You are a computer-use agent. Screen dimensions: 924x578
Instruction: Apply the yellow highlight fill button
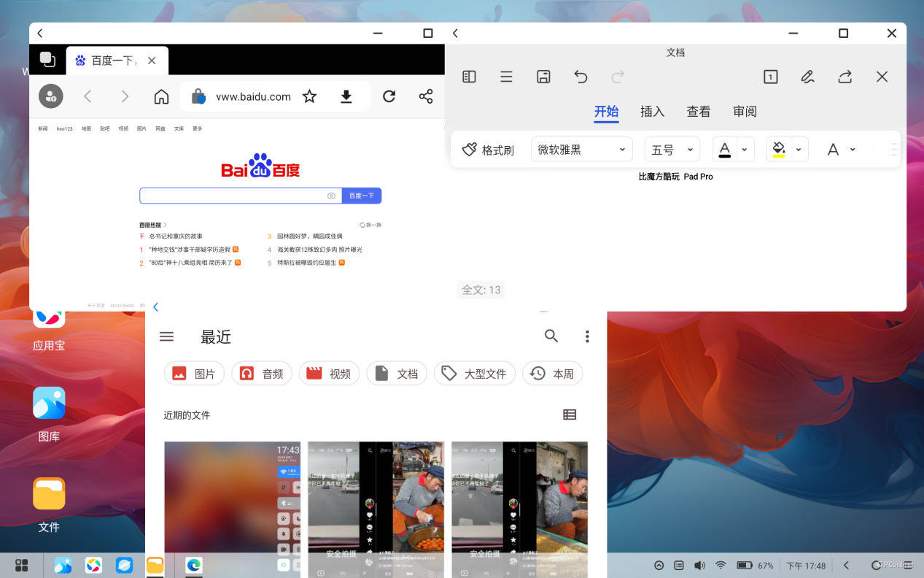click(779, 150)
